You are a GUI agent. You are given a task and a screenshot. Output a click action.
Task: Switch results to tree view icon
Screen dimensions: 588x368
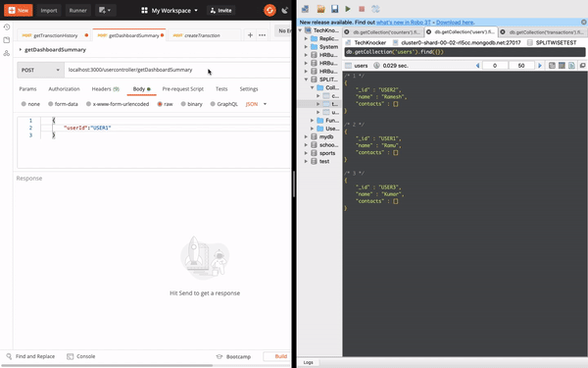[552, 66]
